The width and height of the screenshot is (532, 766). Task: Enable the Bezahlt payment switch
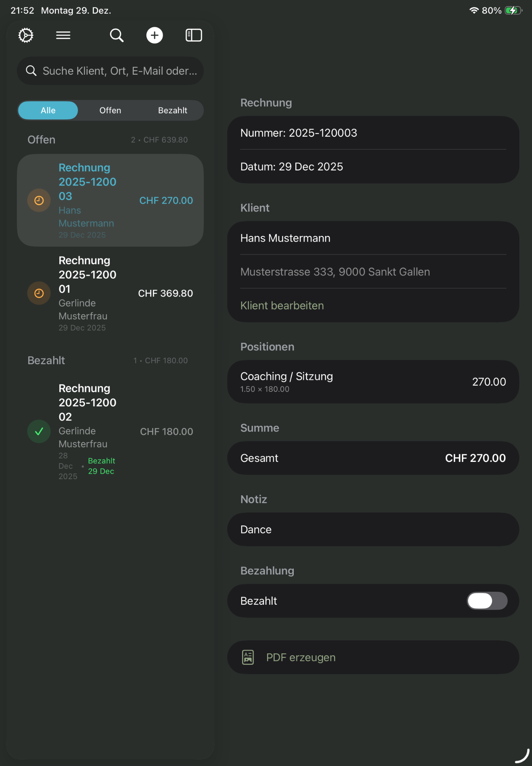(x=487, y=601)
